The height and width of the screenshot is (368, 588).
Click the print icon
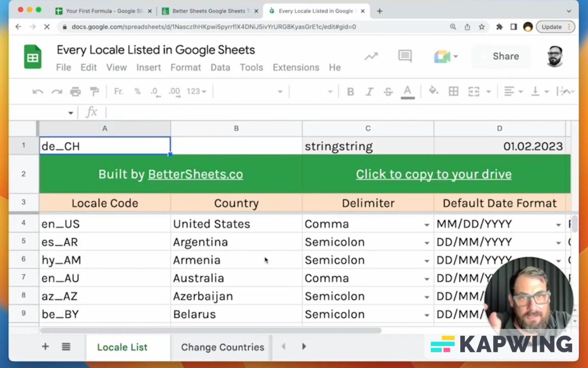[x=75, y=92]
